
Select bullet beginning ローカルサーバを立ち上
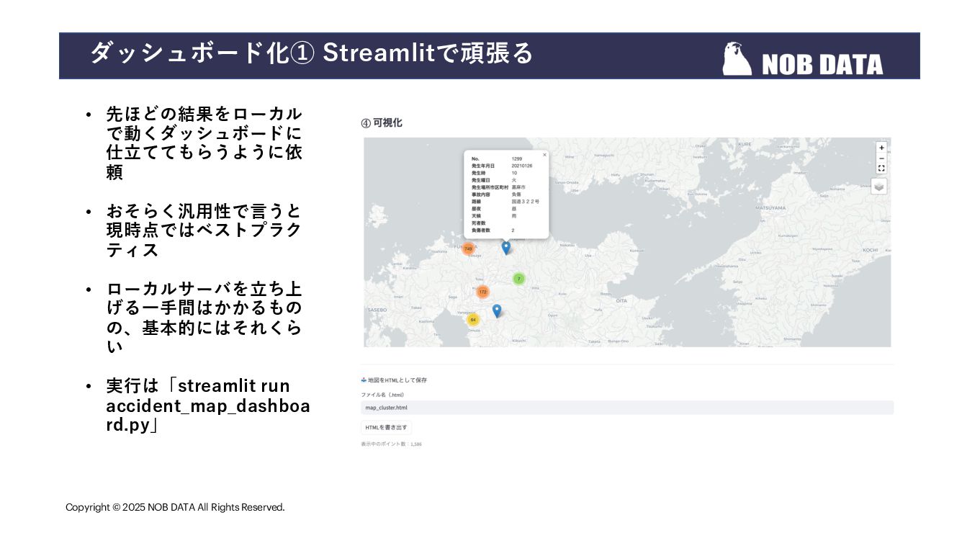[204, 318]
